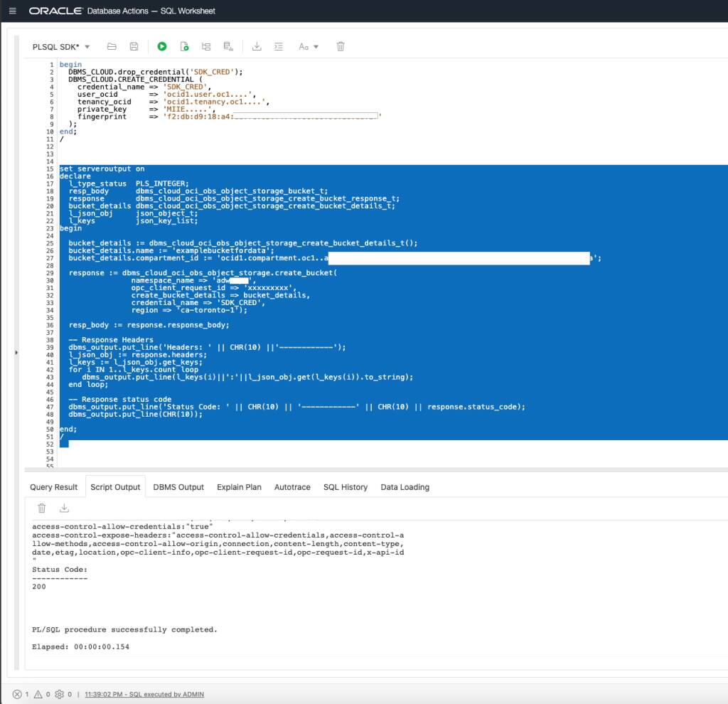Viewport: 728px width, 704px height.
Task: Click the gear processes icon in status bar
Action: [x=59, y=694]
